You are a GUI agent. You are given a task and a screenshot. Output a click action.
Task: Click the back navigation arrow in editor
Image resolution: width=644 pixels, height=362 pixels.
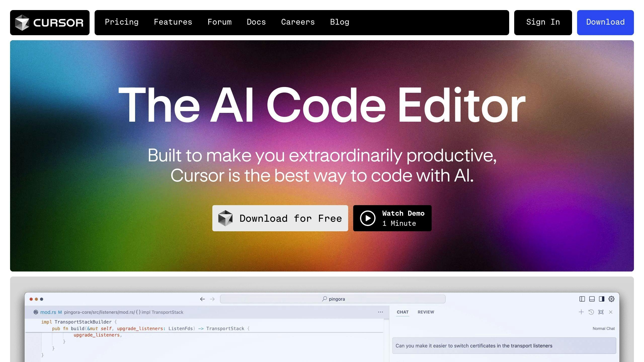coord(202,299)
